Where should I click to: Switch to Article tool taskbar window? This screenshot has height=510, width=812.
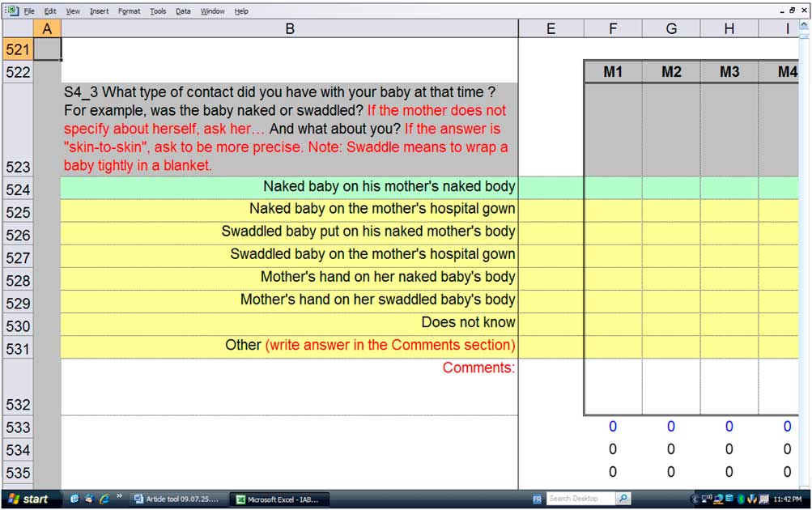click(176, 499)
